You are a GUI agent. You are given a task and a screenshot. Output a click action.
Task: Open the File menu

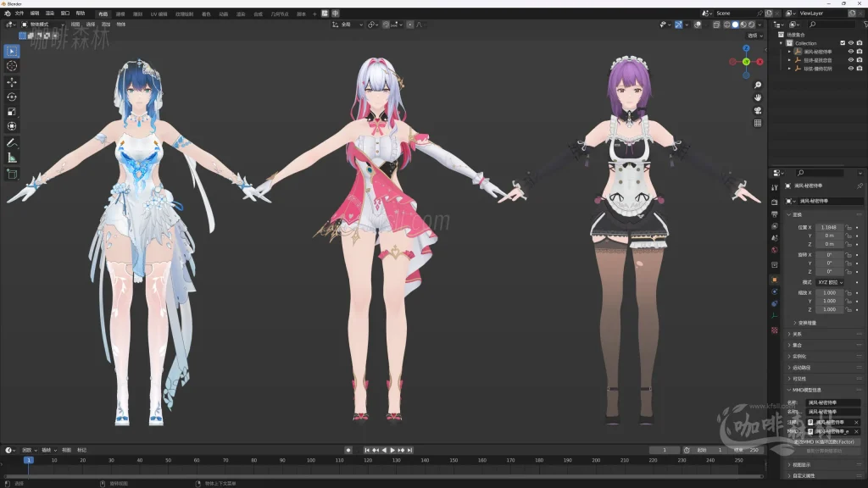[19, 14]
